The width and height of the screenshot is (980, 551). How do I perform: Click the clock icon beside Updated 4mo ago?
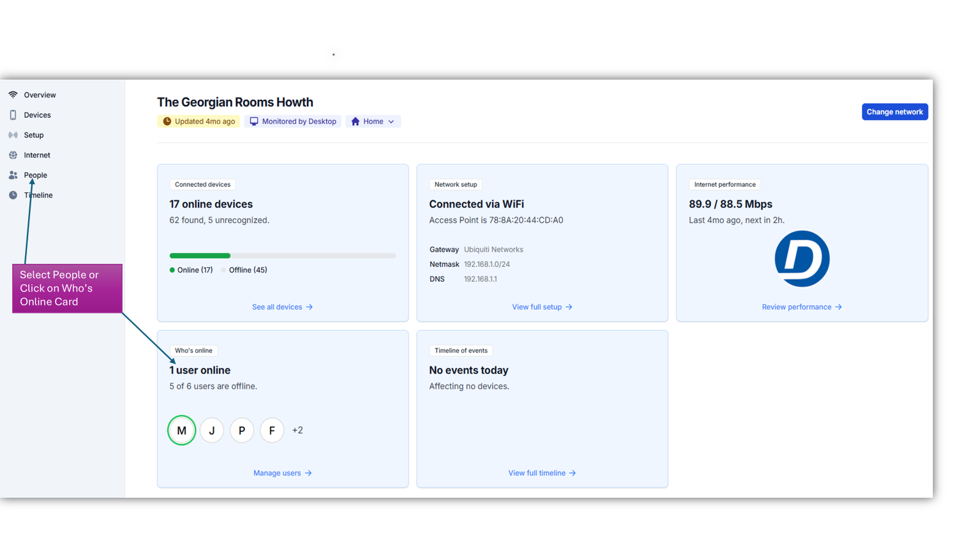click(x=167, y=121)
